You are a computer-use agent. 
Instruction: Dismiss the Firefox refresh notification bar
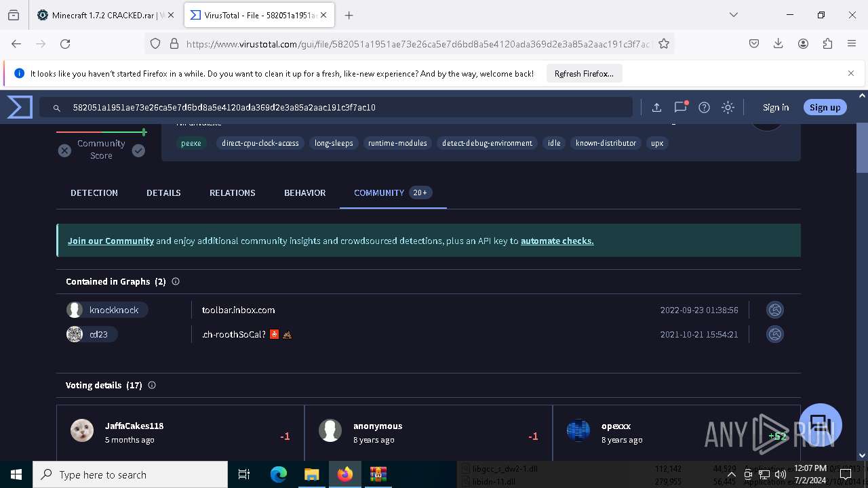tap(851, 73)
